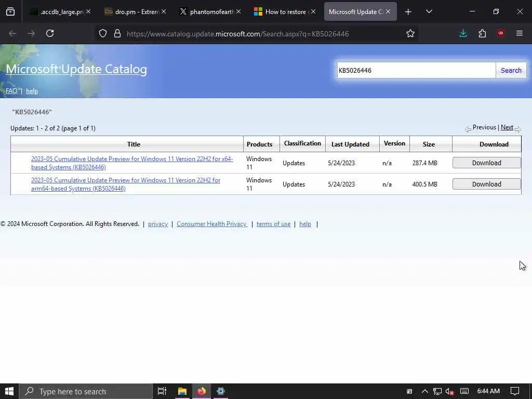532x399 pixels.
Task: Sort results by Last Updated column header
Action: [350, 144]
